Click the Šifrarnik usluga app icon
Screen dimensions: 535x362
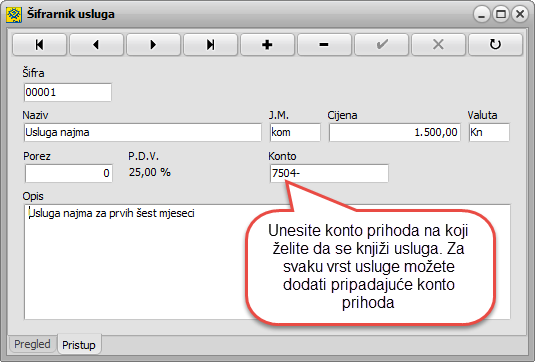14,15
